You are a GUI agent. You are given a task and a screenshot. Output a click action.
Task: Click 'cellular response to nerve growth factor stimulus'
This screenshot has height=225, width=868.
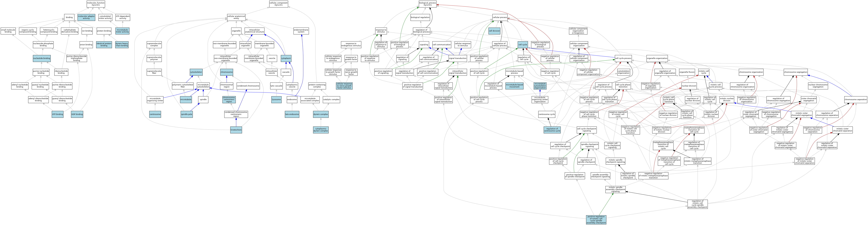344,86
